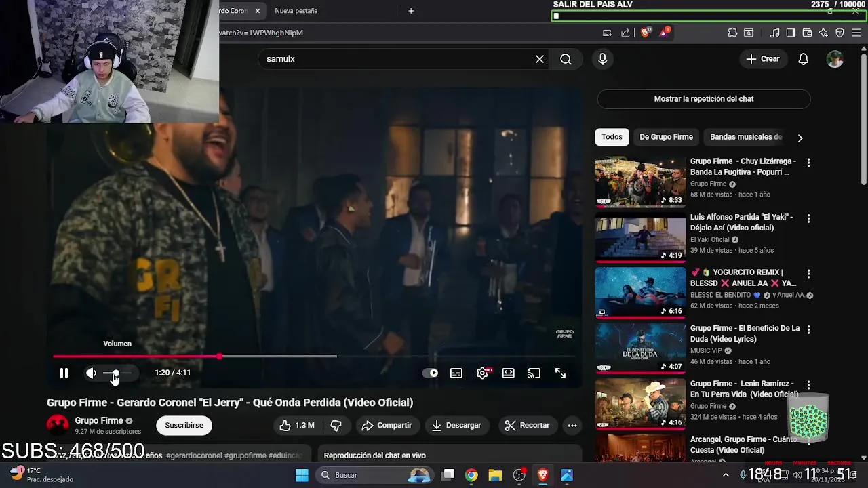The image size is (868, 488).
Task: Click the YouTube search magnifier button
Action: [x=566, y=59]
